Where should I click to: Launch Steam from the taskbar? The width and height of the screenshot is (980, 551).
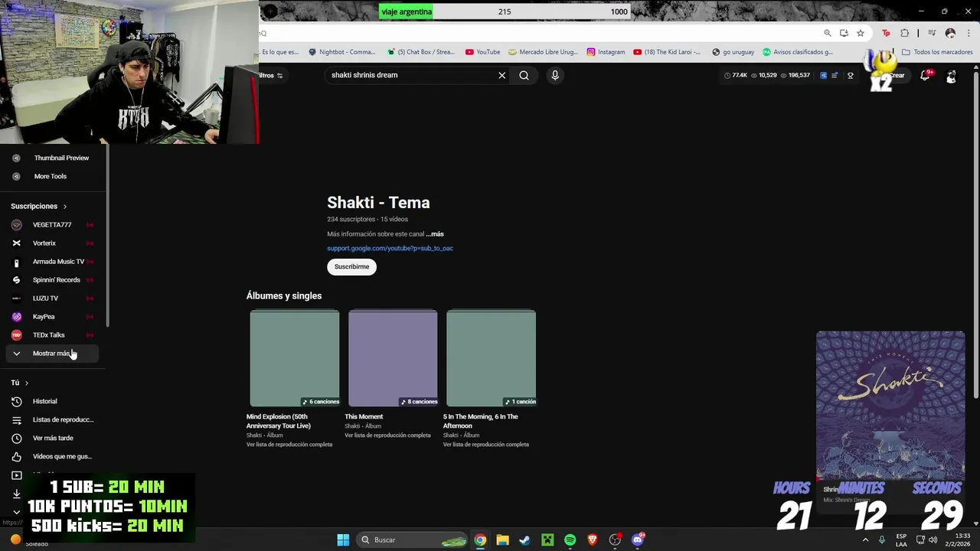click(524, 540)
